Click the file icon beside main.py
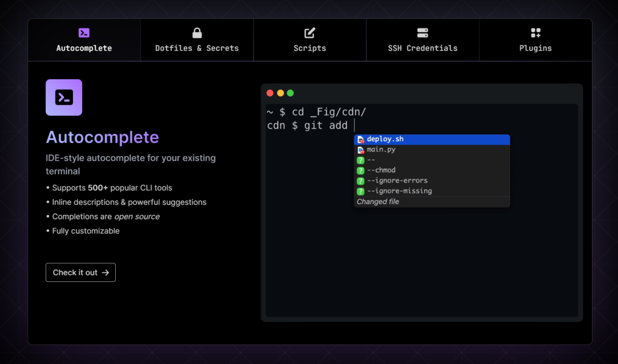Screen dimensions: 618x364 tap(360, 150)
